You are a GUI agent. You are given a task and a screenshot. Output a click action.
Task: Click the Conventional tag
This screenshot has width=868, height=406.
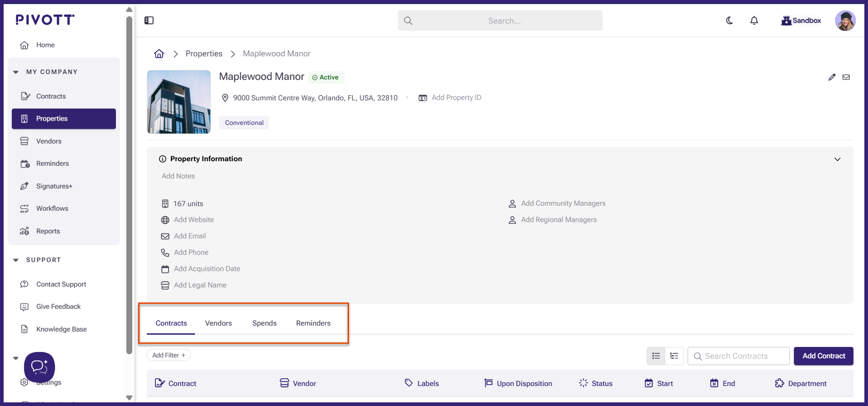(244, 123)
